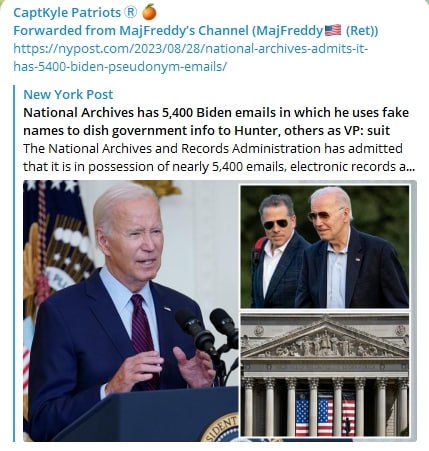Click the ellipsis ending the description
The image size is (429, 451).
pyautogui.click(x=410, y=166)
